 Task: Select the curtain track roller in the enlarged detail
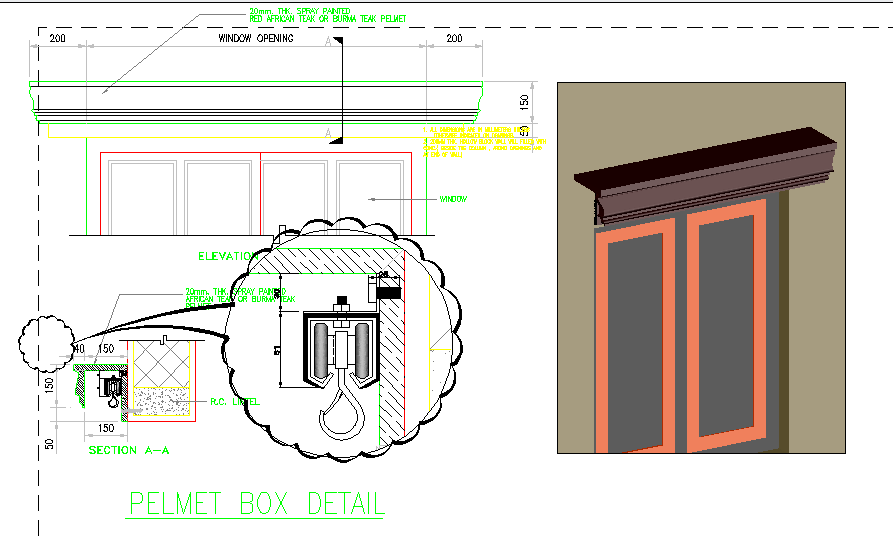(x=341, y=350)
